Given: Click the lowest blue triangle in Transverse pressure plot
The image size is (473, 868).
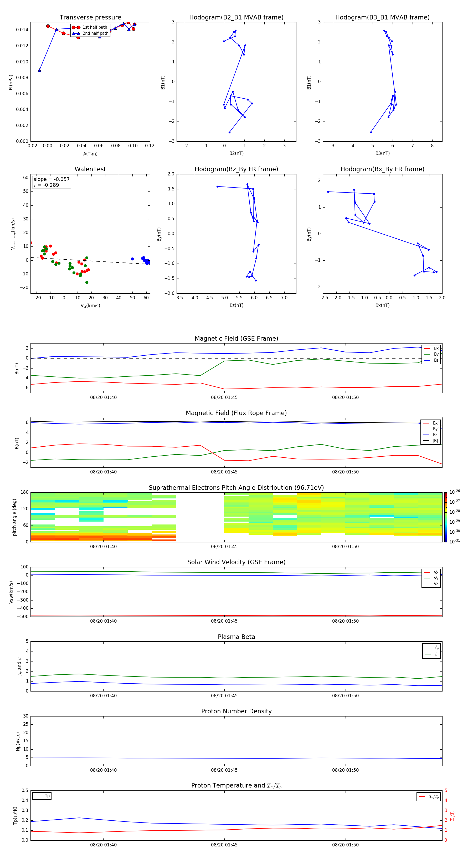Looking at the screenshot, I should [39, 70].
